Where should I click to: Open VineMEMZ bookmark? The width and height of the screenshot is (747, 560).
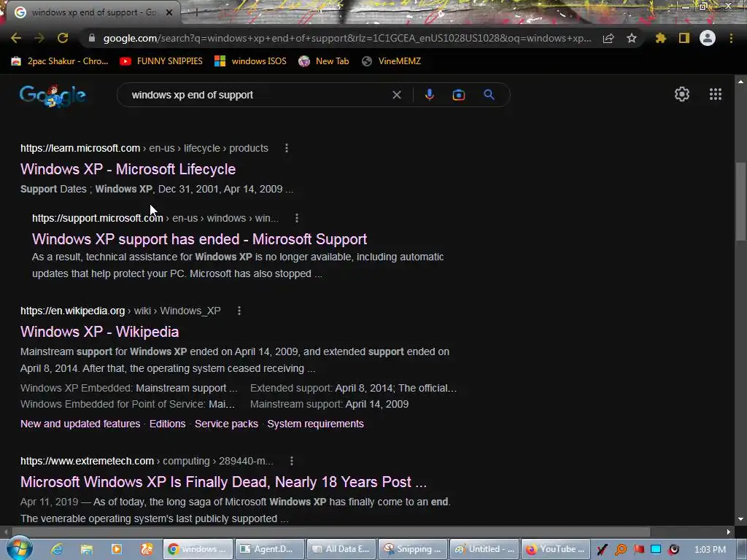391,61
